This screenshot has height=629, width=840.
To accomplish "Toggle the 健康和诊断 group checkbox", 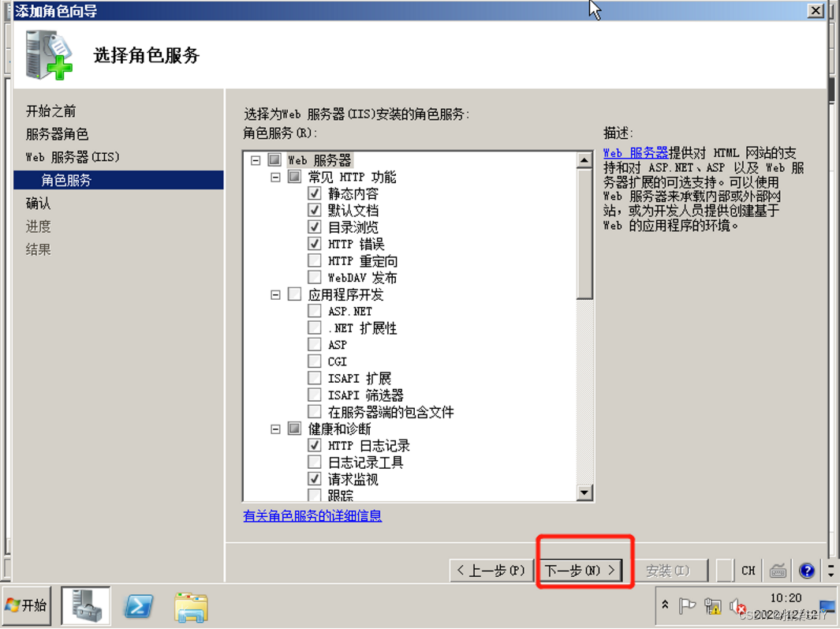I will [x=295, y=429].
